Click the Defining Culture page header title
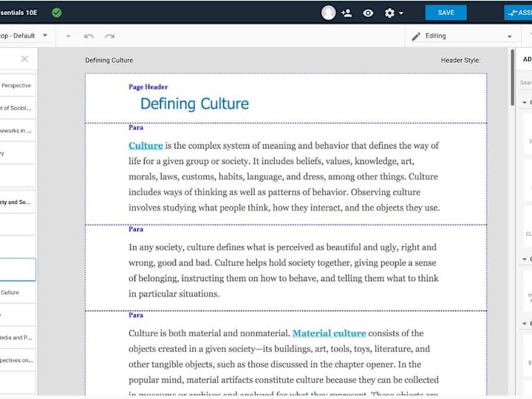532x399 pixels. coord(194,104)
